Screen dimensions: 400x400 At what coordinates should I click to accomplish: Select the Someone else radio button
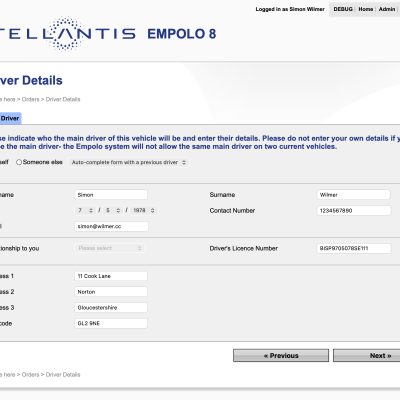tap(19, 162)
